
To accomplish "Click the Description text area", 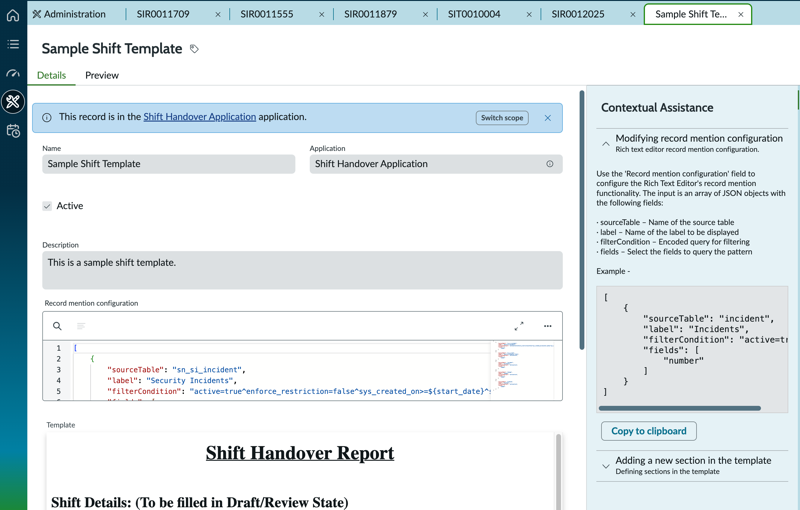I will (x=302, y=270).
